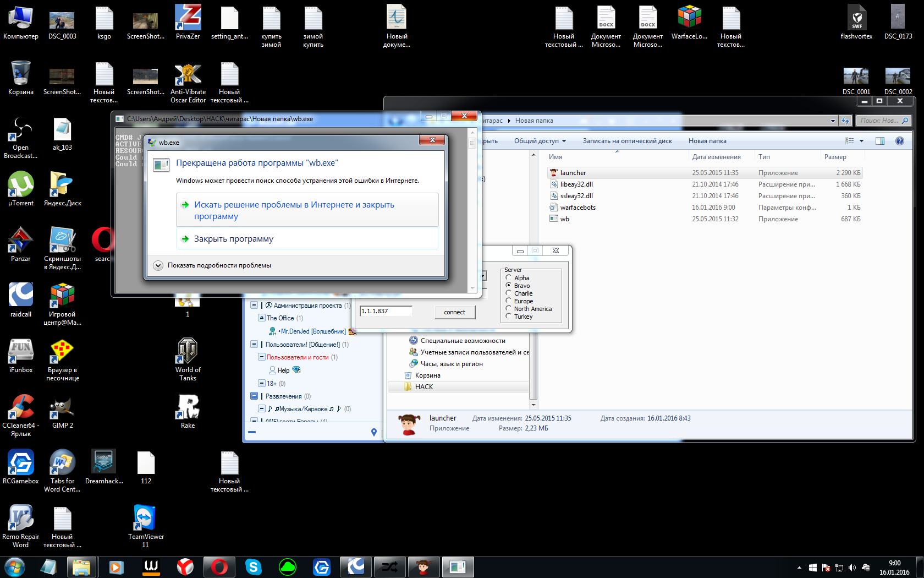Collapse The Office channel

[x=262, y=318]
